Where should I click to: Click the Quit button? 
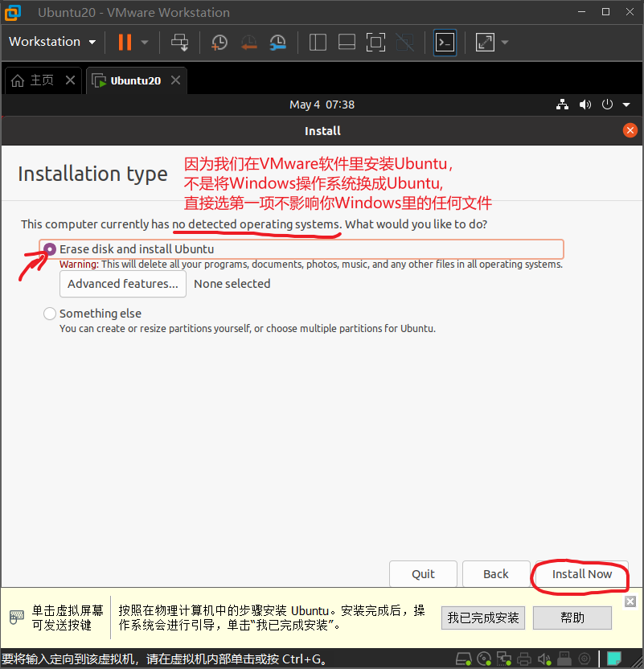click(423, 574)
